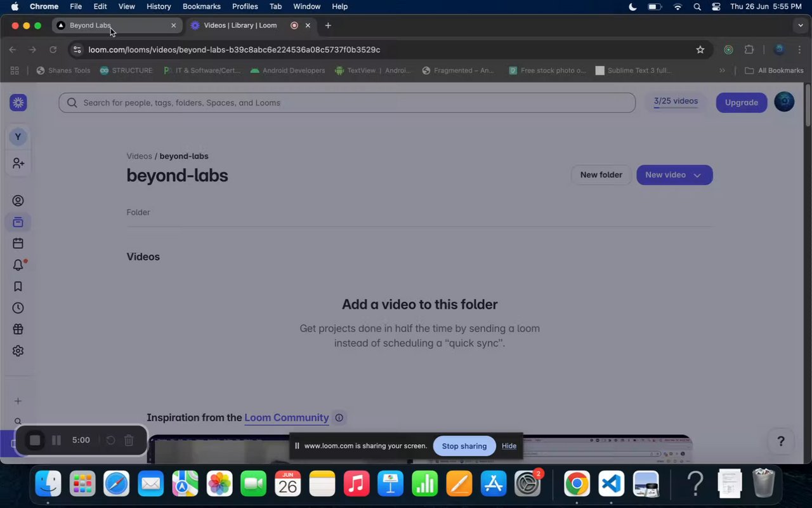Open the profile icon in Loom sidebar
This screenshot has width=812, height=508.
tap(18, 201)
